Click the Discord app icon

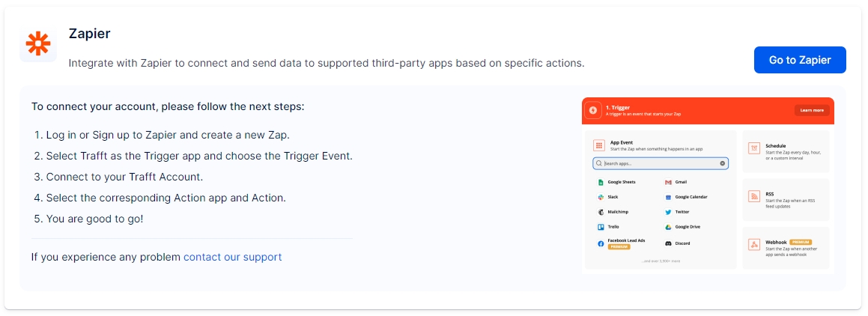pyautogui.click(x=668, y=243)
